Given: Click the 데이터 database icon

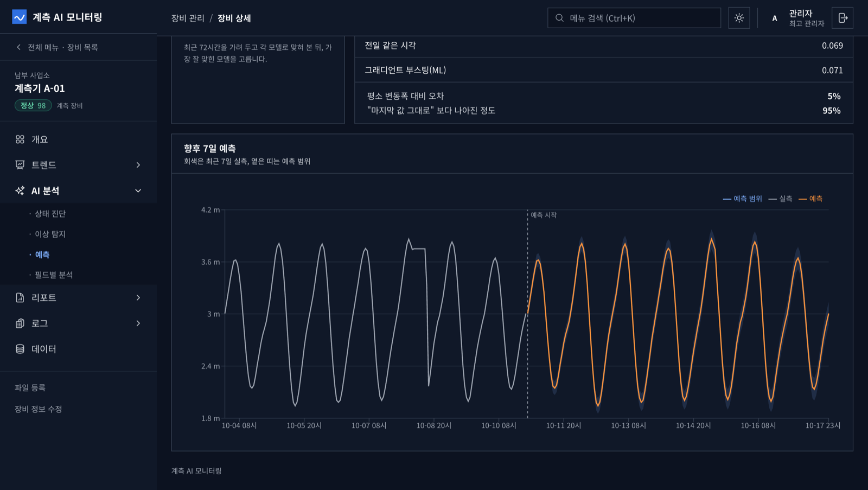Looking at the screenshot, I should coord(20,349).
